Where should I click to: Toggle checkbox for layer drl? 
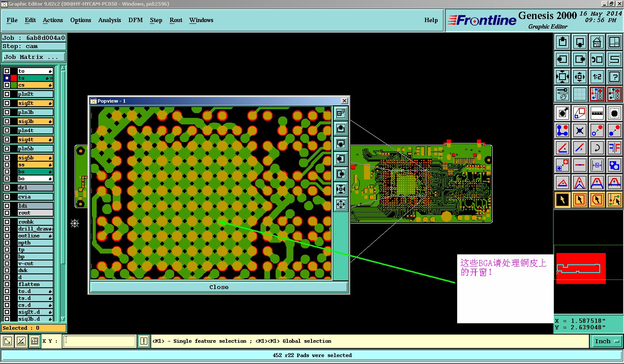click(7, 188)
